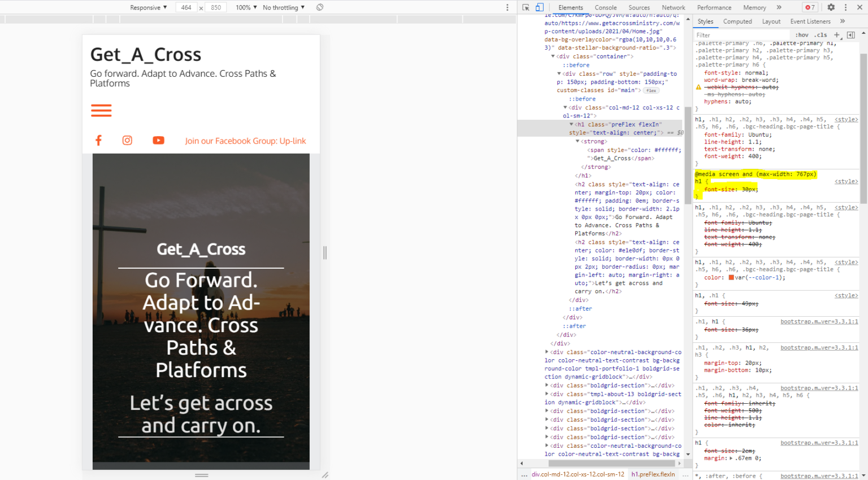Click the var(--color-1) color swatch
Image resolution: width=868 pixels, height=480 pixels.
pos(731,277)
